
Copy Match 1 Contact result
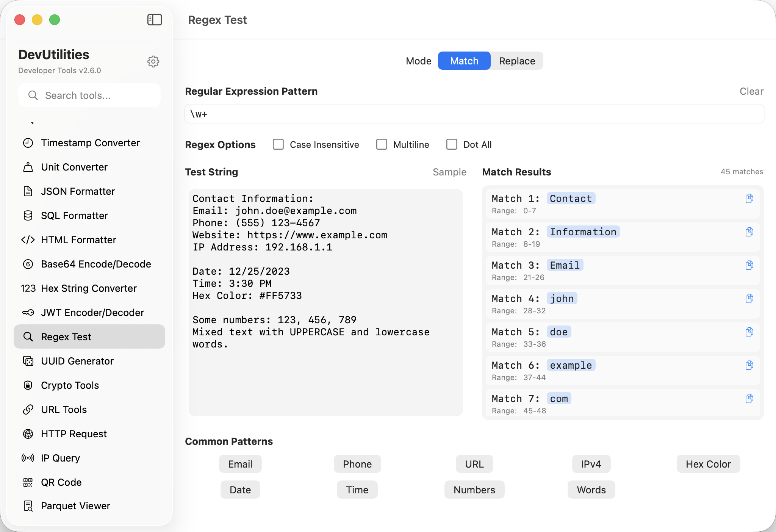(x=749, y=199)
